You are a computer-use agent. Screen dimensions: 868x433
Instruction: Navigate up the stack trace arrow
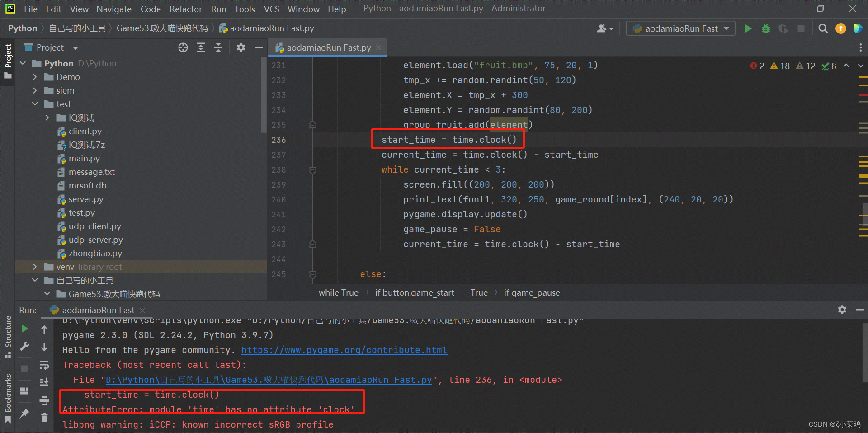pos(44,329)
